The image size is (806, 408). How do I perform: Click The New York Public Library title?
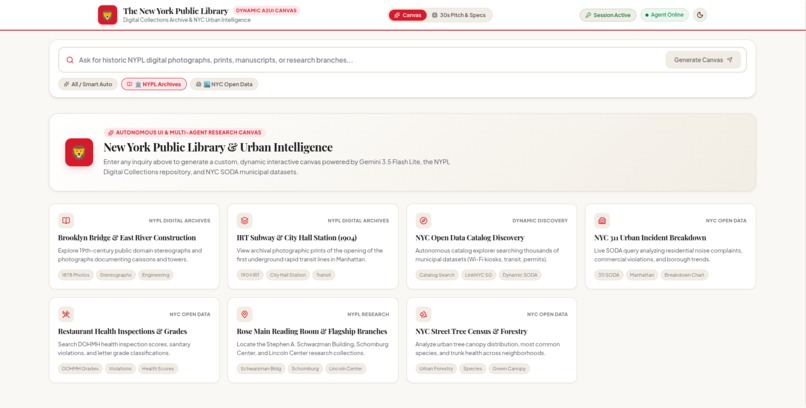[175, 11]
